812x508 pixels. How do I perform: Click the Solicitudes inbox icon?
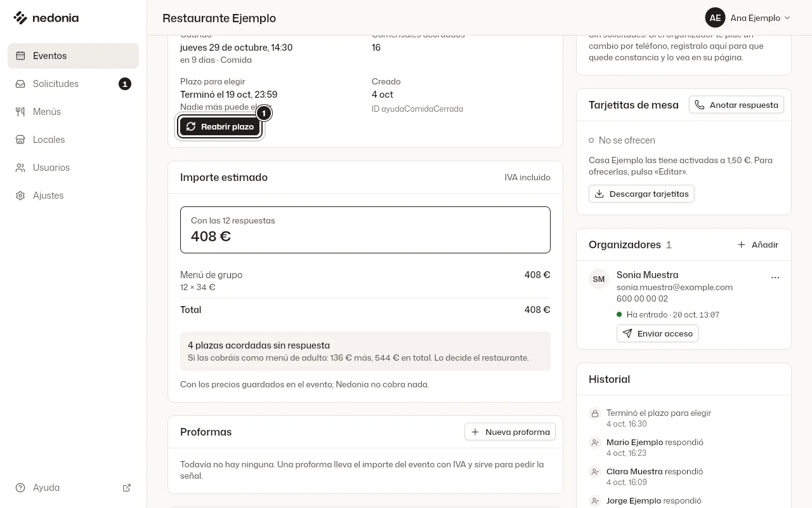click(20, 84)
